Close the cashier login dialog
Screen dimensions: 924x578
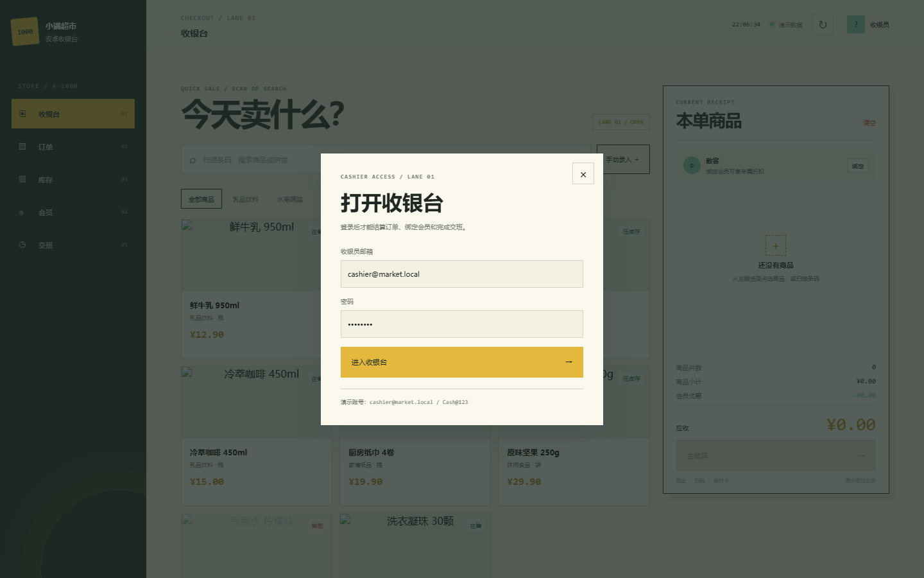(x=583, y=173)
